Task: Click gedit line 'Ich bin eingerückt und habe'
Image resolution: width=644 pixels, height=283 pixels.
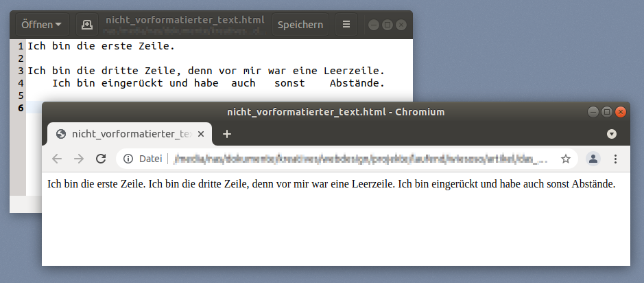Action: 219,84
